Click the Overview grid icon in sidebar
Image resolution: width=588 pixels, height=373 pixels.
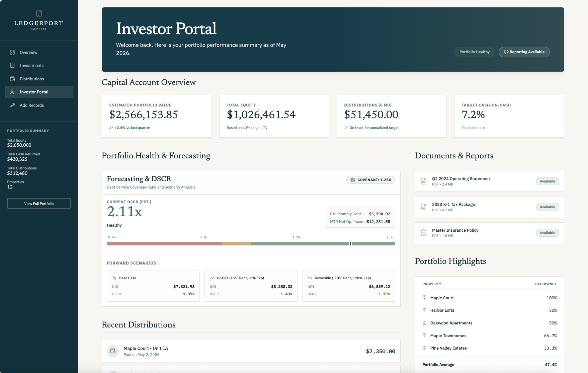12,52
